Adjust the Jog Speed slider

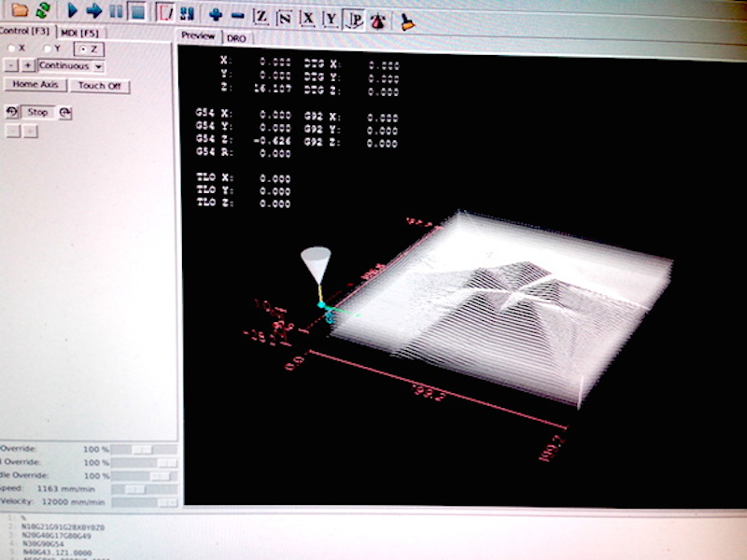click(x=144, y=489)
